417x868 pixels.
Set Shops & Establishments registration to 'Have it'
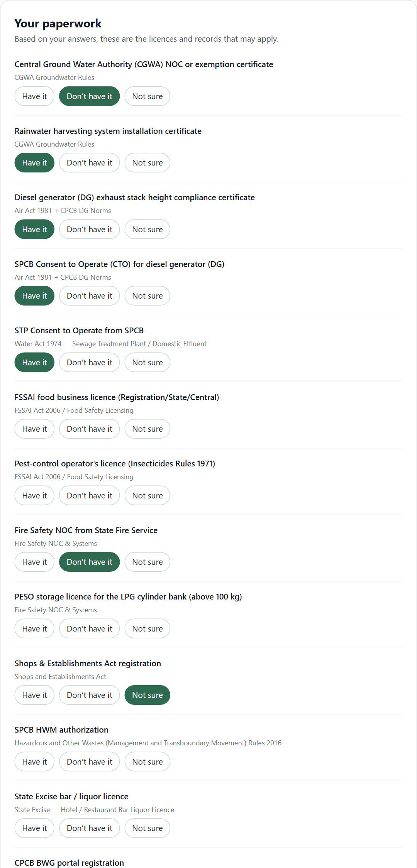point(34,695)
